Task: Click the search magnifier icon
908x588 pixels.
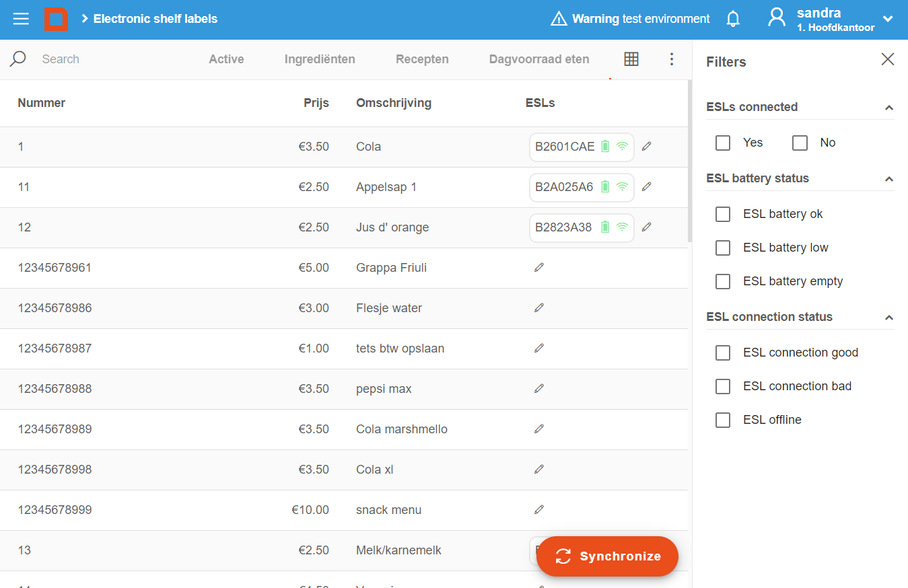Action: pos(18,59)
